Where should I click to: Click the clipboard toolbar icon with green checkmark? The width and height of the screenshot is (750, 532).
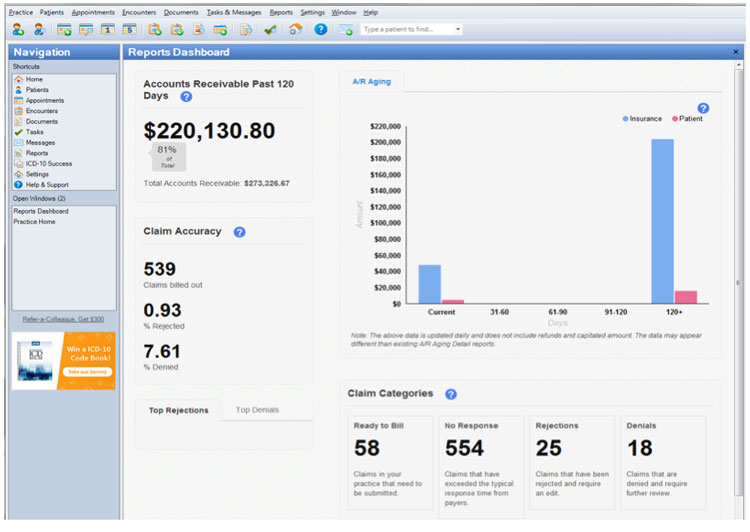tap(177, 30)
